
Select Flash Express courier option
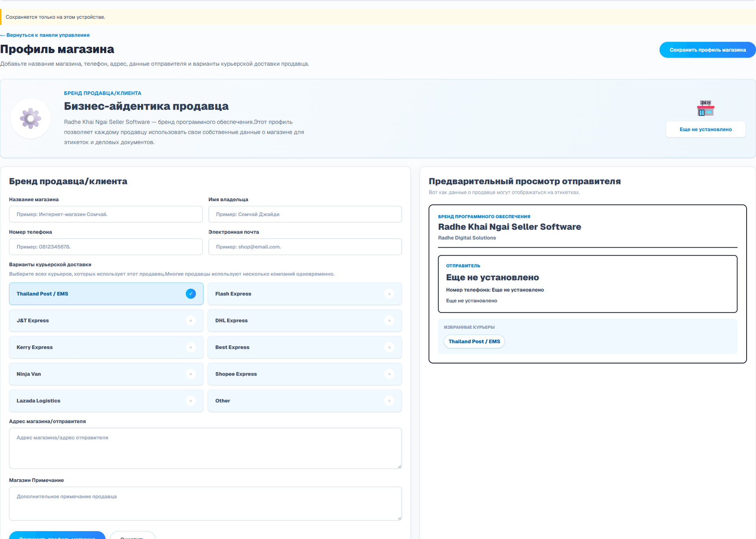304,294
